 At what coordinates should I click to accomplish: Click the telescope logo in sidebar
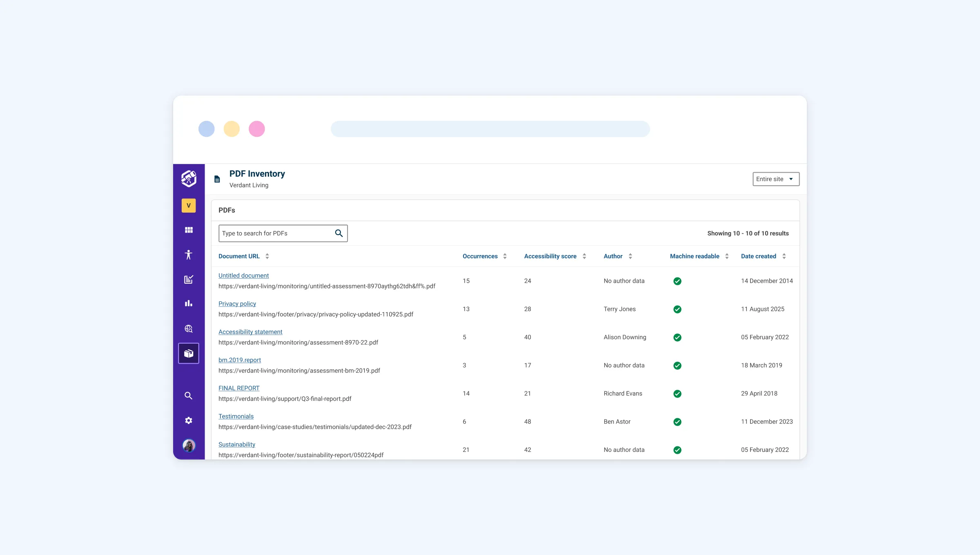[x=189, y=178]
